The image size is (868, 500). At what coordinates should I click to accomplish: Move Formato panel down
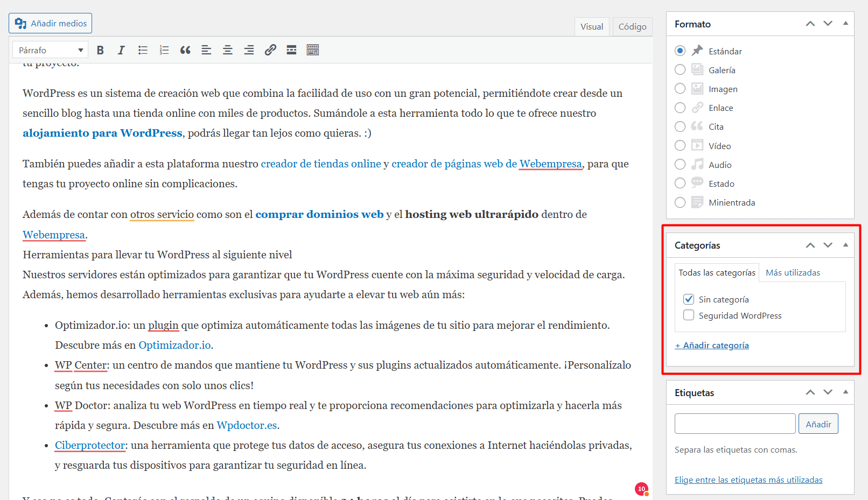(828, 24)
